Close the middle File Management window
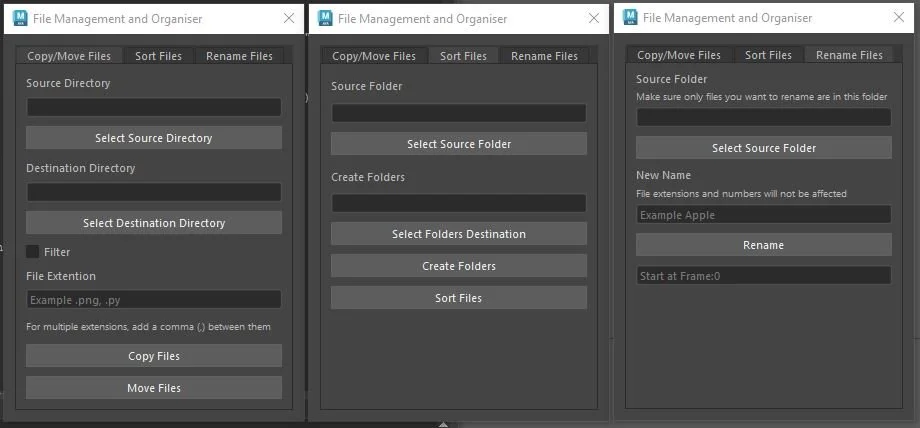Image resolution: width=920 pixels, height=428 pixels. [594, 18]
